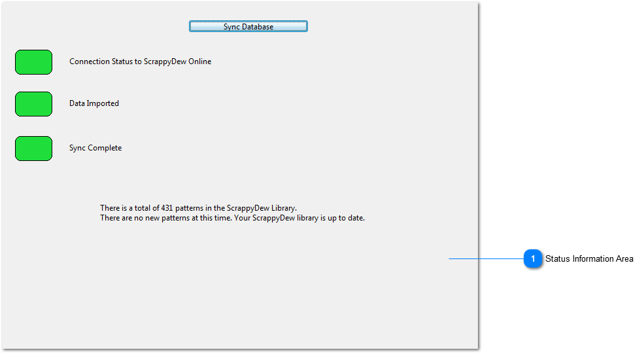Image resolution: width=644 pixels, height=354 pixels.
Task: Select the blue number 1 callout badge
Action: [x=533, y=259]
